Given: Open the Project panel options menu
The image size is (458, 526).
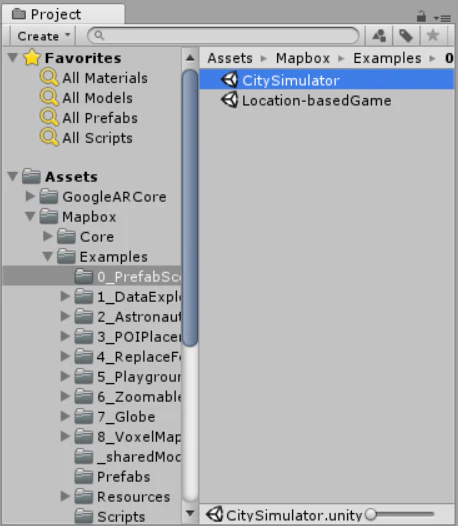Looking at the screenshot, I should 443,18.
